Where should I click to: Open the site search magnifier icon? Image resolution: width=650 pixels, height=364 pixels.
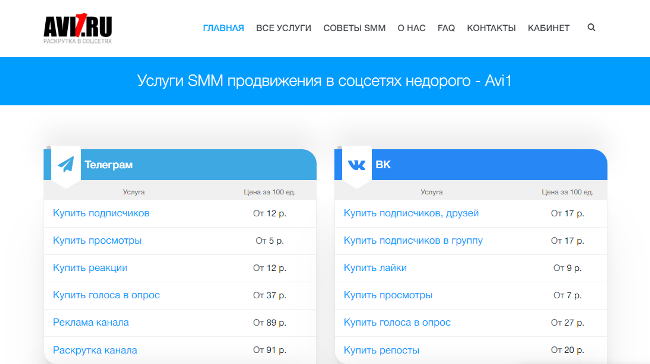point(592,27)
